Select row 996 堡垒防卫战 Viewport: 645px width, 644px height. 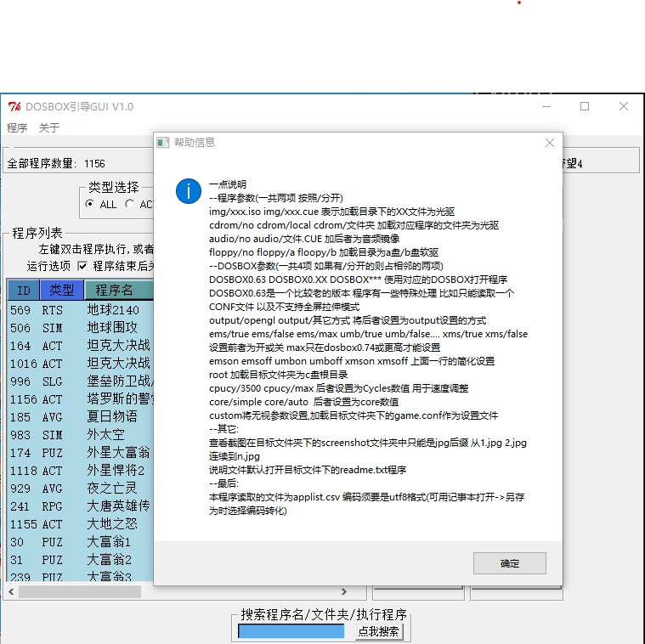(80, 381)
